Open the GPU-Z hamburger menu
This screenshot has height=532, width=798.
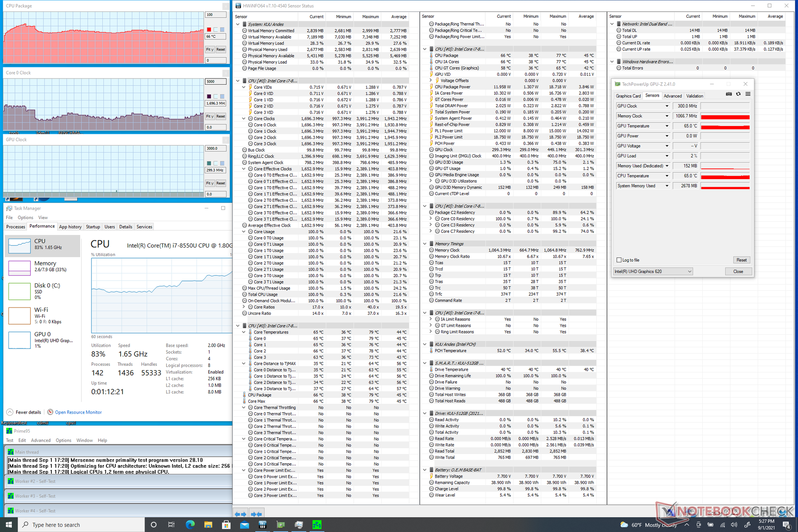(x=748, y=94)
